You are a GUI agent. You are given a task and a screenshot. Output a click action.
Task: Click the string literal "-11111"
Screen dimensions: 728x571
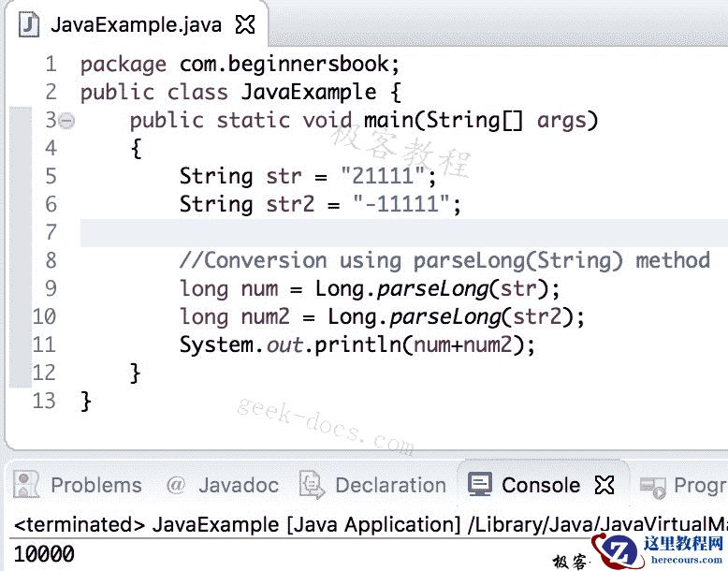point(401,204)
